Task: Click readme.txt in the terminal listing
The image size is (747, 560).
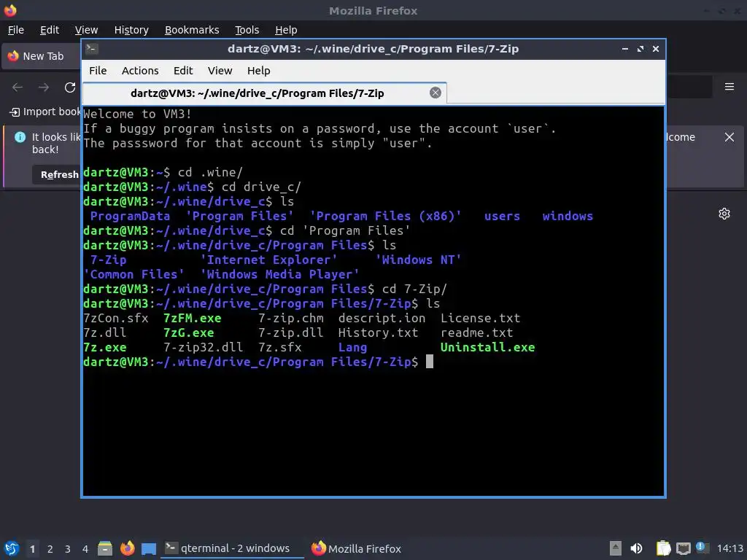Action: pyautogui.click(x=476, y=332)
